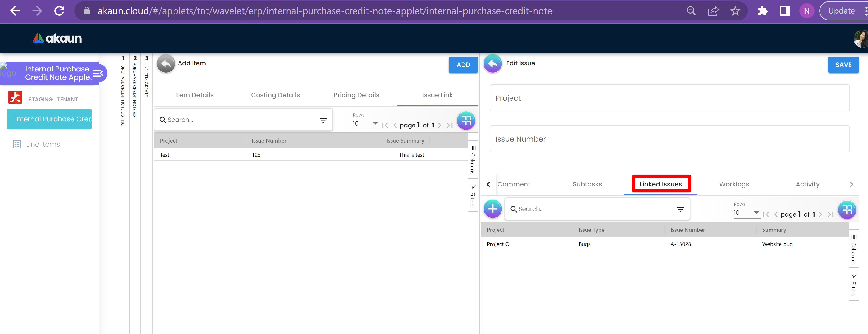868x334 pixels.
Task: Open Rows dropdown in Issue Link pagination
Action: click(365, 123)
